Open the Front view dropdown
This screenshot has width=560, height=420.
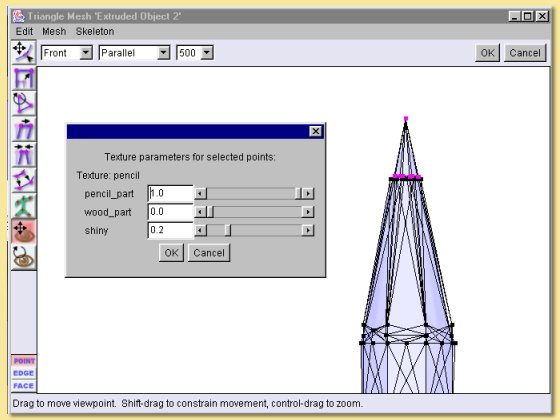pos(67,53)
